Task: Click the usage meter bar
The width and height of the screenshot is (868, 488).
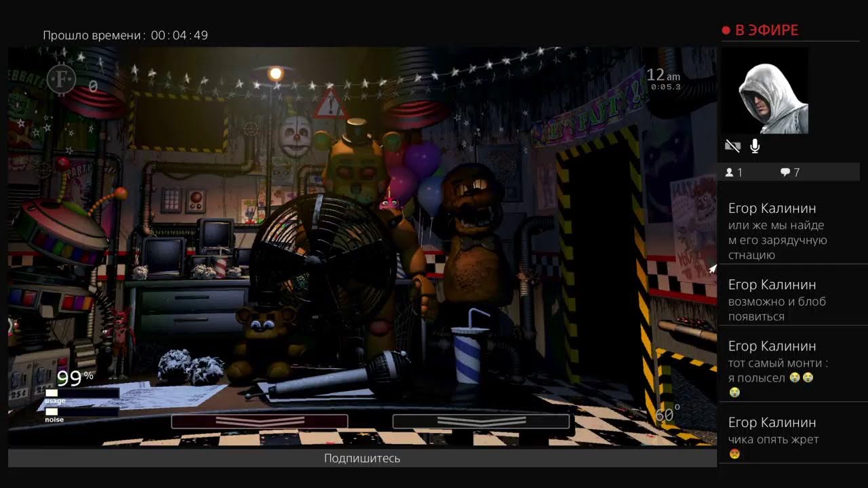Action: pyautogui.click(x=81, y=393)
